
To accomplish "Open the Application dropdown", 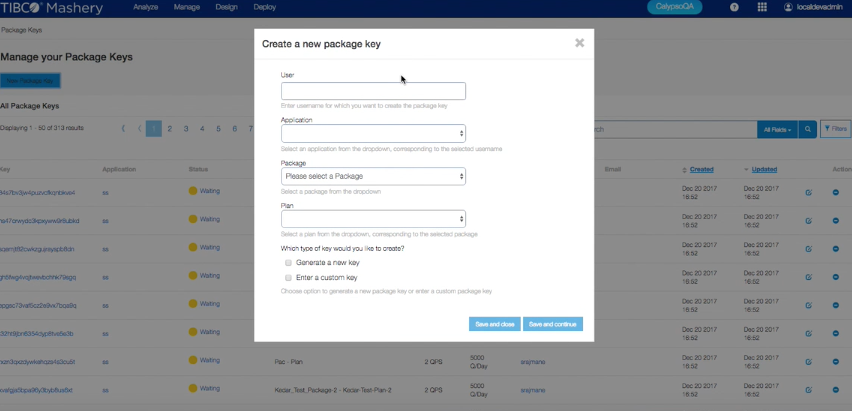I will [373, 134].
